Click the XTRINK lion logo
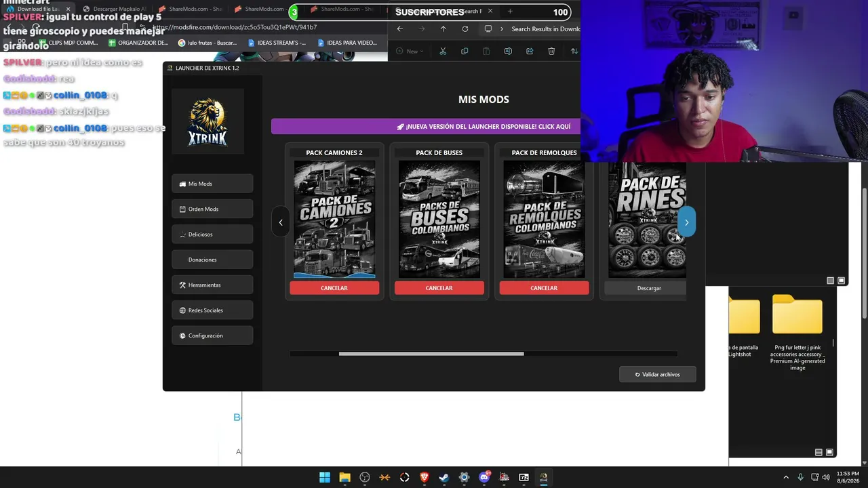 tap(208, 122)
